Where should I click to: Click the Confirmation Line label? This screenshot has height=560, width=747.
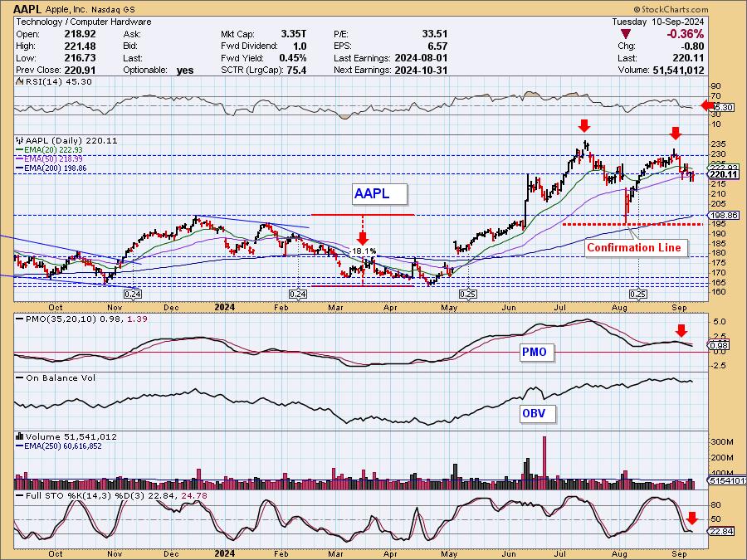636,247
